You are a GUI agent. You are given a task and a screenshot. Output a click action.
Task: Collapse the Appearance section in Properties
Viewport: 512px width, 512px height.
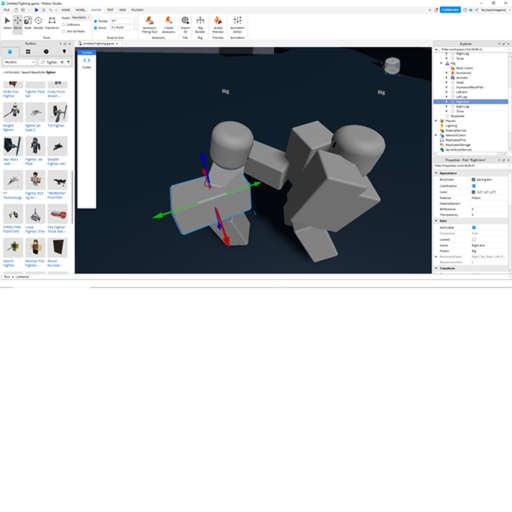click(x=436, y=173)
